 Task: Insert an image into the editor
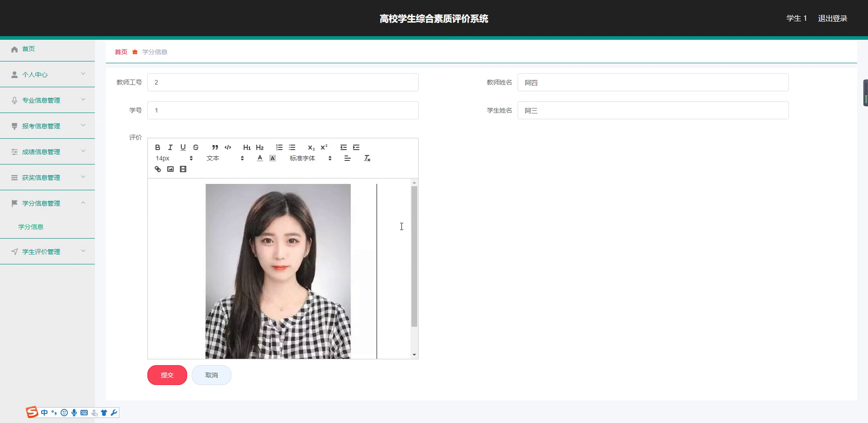170,169
